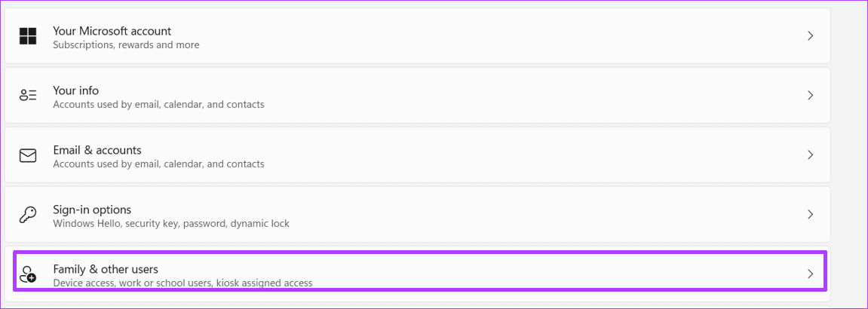868x309 pixels.
Task: Expand Your info chevron arrow
Action: pyautogui.click(x=811, y=96)
